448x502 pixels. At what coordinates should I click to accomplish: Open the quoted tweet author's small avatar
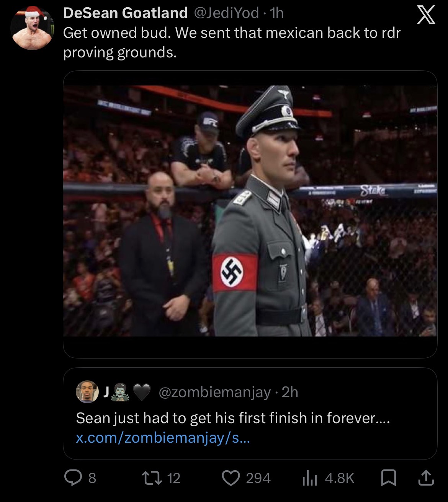pyautogui.click(x=87, y=392)
